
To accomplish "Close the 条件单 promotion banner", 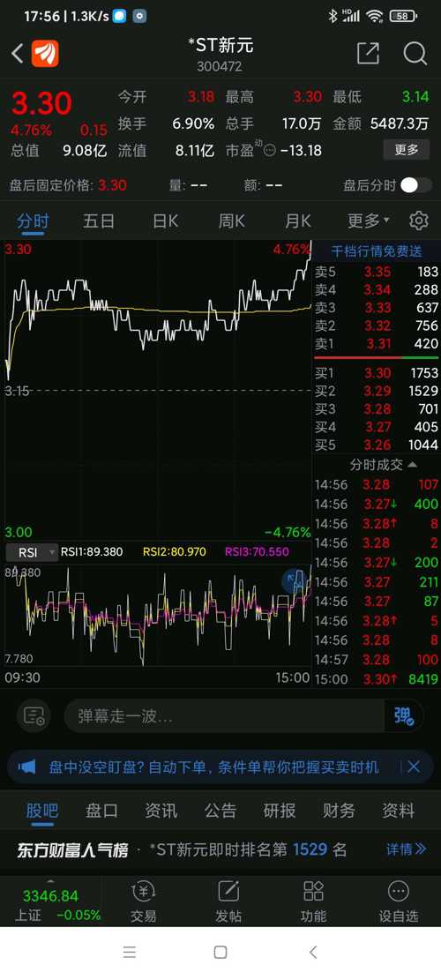I will pos(414,767).
